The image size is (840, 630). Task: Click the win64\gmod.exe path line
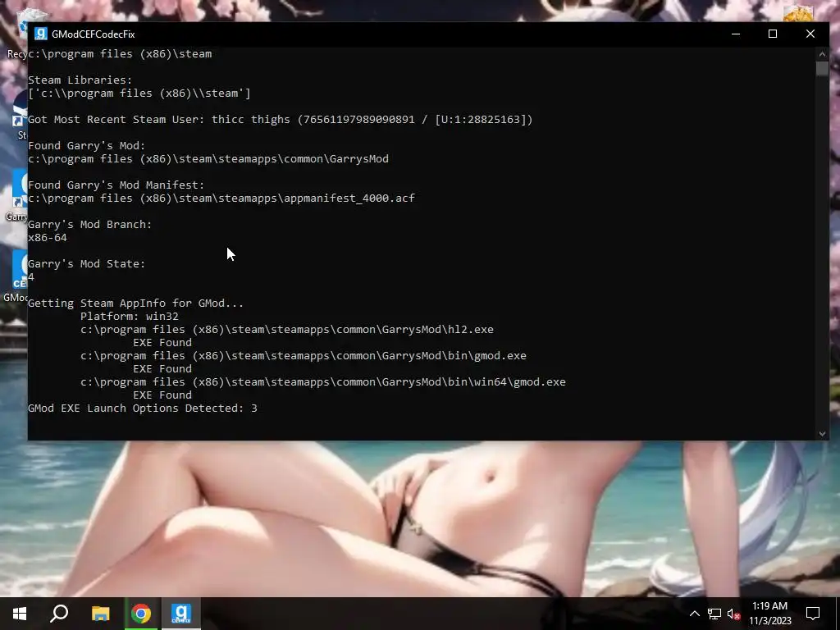(323, 382)
